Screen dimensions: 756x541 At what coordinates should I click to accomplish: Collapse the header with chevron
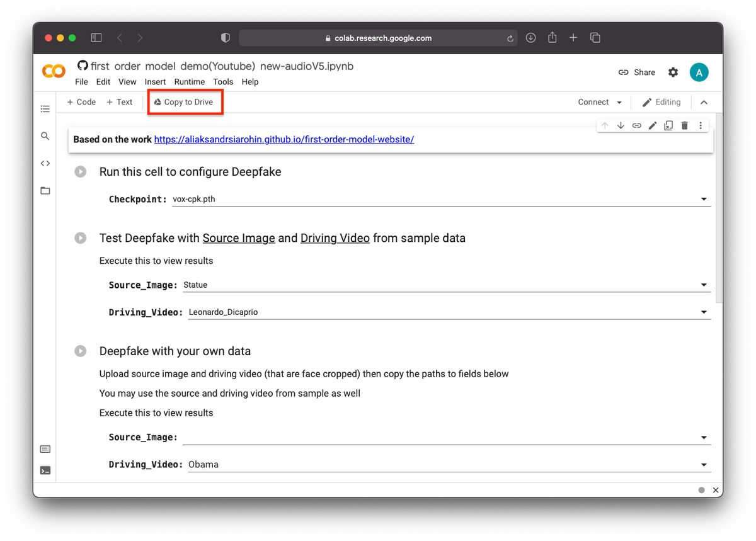[704, 102]
